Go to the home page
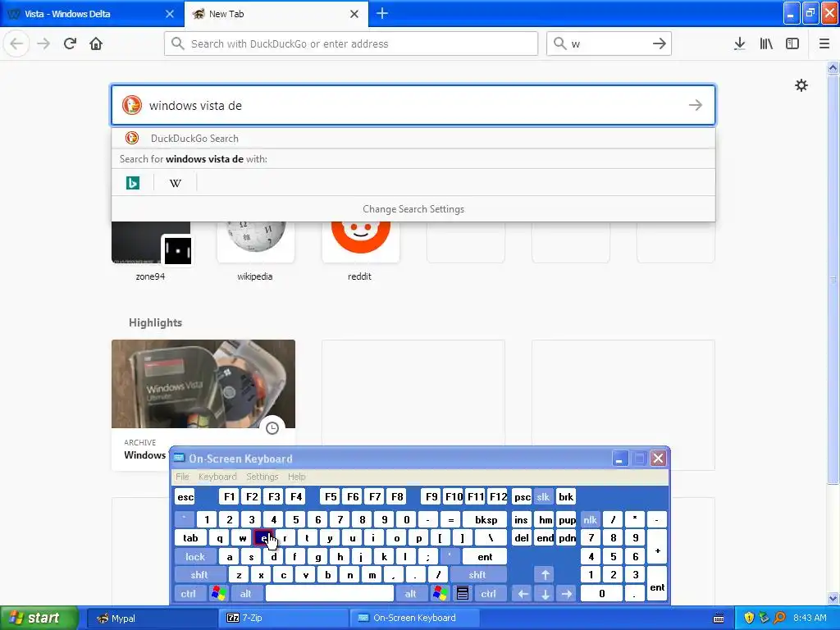The width and height of the screenshot is (840, 630). 96,43
